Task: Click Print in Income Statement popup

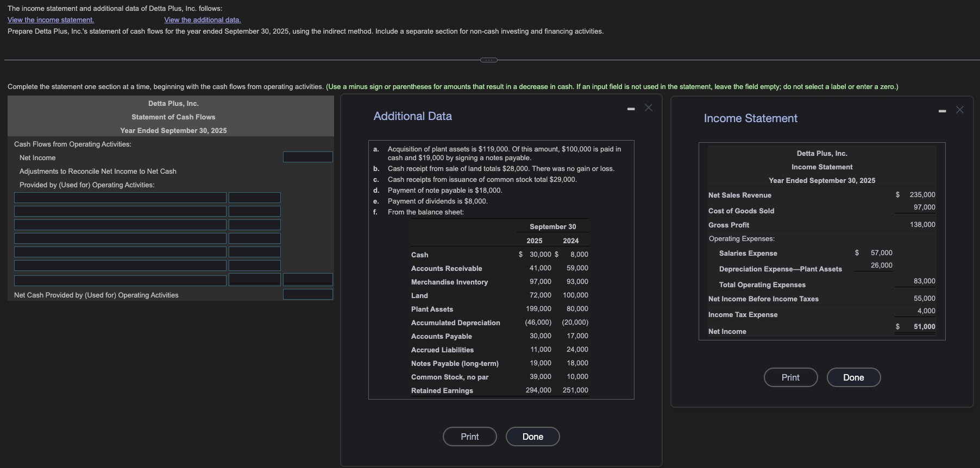Action: pos(791,377)
